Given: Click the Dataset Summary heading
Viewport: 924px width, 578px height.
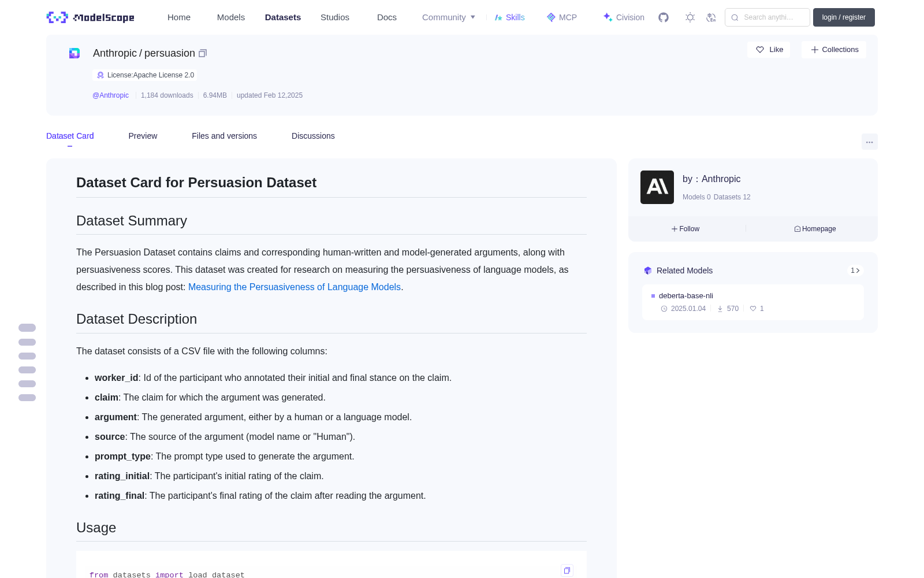Looking at the screenshot, I should coord(132,221).
